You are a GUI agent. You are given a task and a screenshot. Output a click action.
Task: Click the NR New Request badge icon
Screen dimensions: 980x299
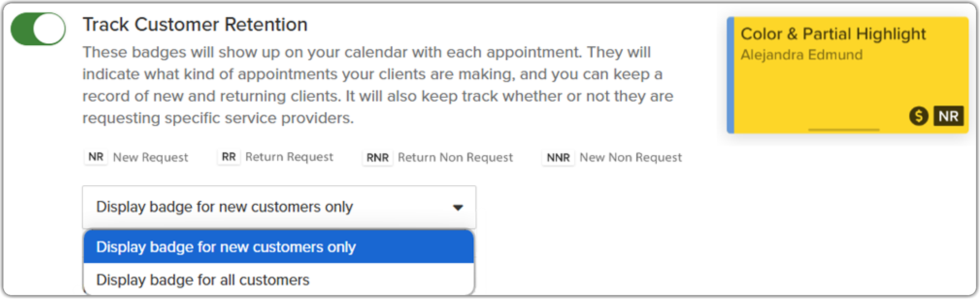[95, 157]
